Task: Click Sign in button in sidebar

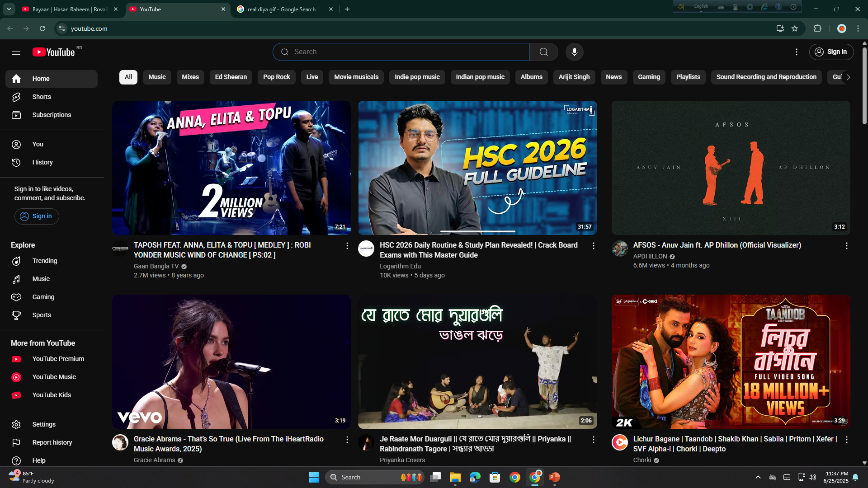Action: (37, 216)
